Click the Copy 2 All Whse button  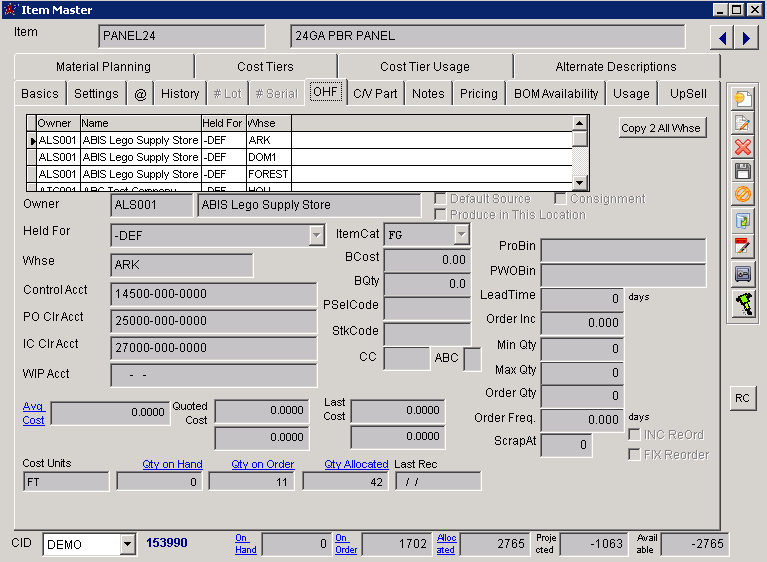[662, 128]
